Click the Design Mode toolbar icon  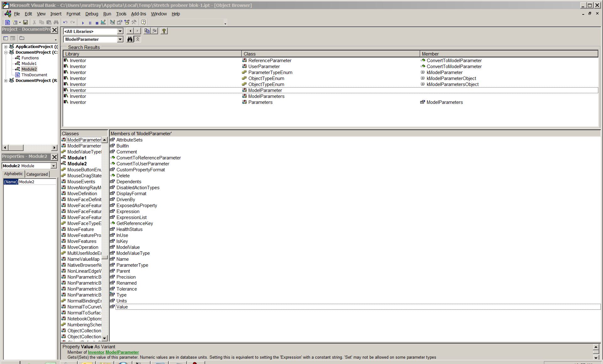(103, 22)
